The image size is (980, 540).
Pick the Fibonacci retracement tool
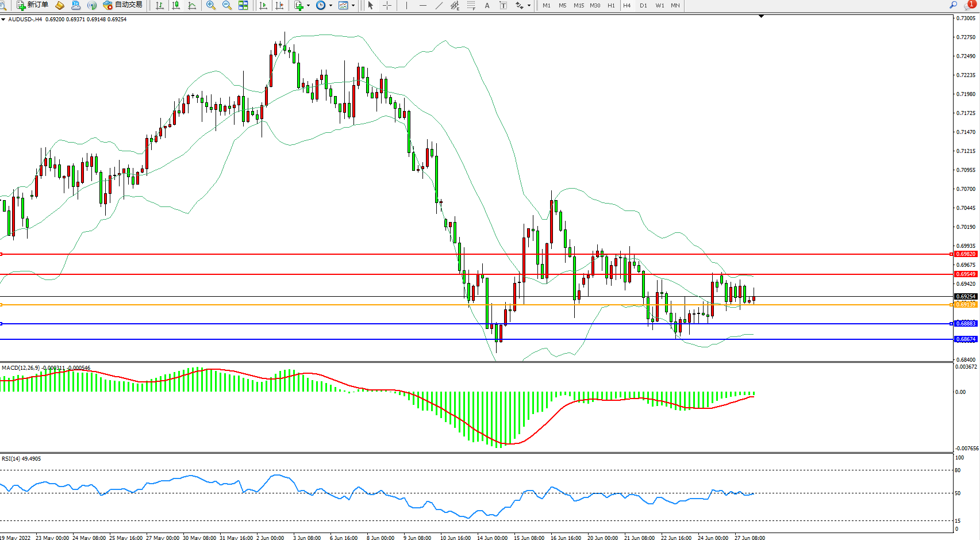coord(471,5)
